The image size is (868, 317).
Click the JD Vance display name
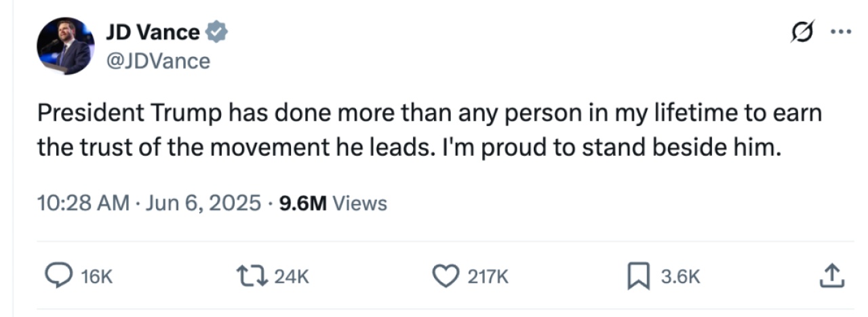point(153,32)
